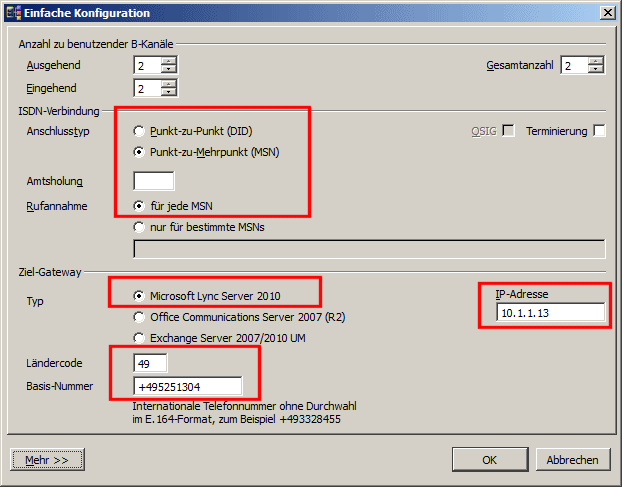Increase the Ausgehend channel count
The image size is (622, 487).
[169, 61]
